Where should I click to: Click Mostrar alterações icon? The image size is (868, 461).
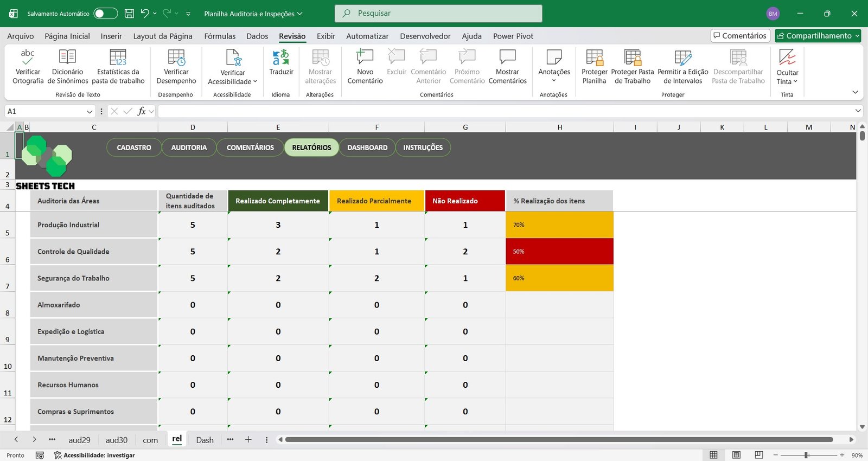pyautogui.click(x=321, y=57)
